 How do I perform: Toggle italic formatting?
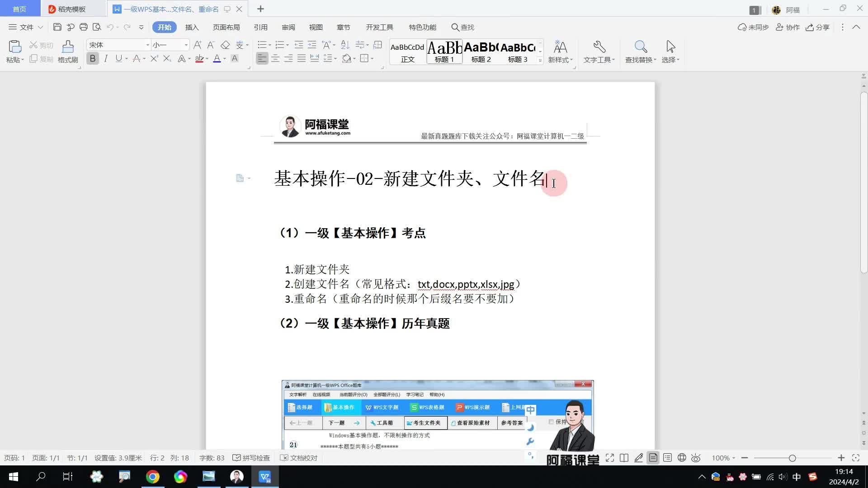[x=106, y=59]
